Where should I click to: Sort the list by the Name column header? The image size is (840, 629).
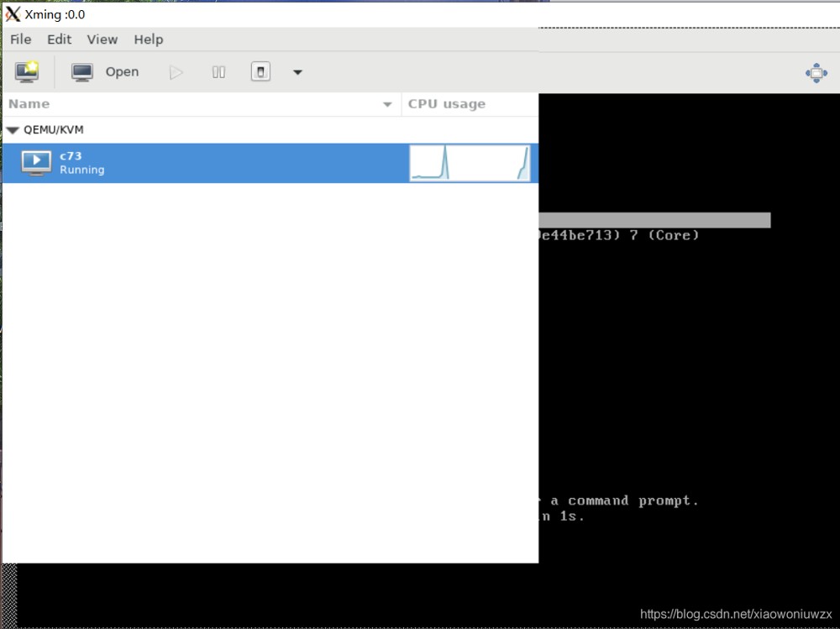tap(202, 104)
